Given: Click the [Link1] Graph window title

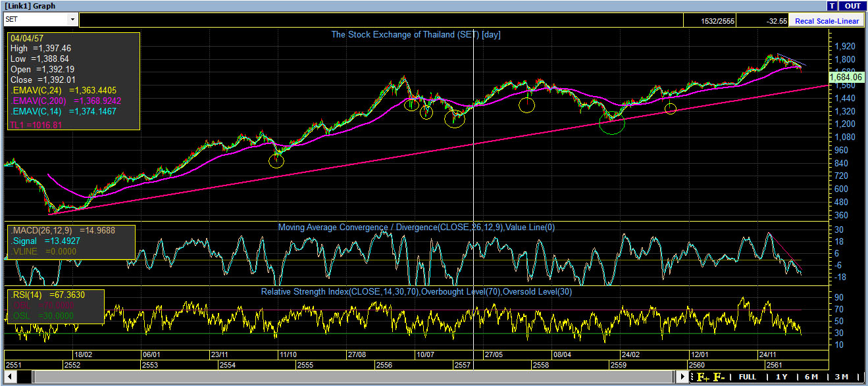Looking at the screenshot, I should [x=30, y=6].
